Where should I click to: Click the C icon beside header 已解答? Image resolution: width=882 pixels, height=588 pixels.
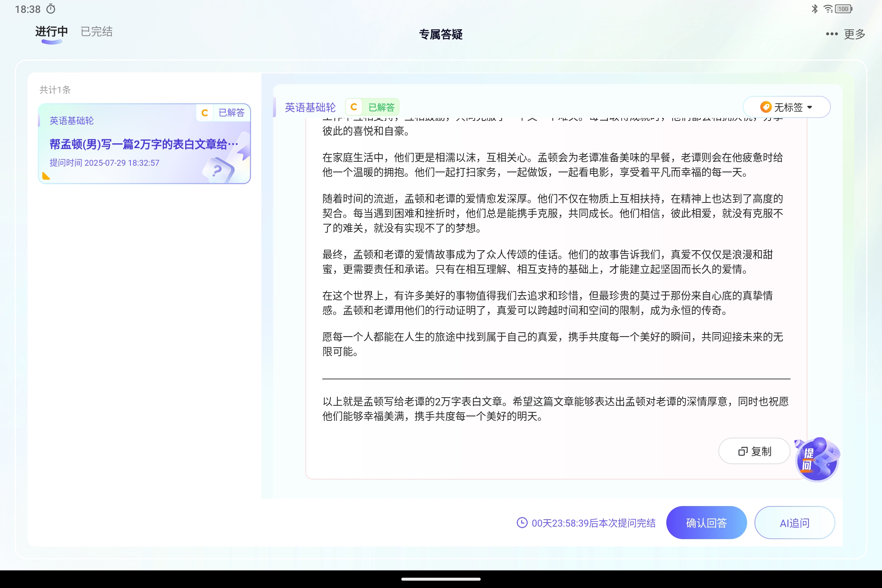click(x=354, y=107)
